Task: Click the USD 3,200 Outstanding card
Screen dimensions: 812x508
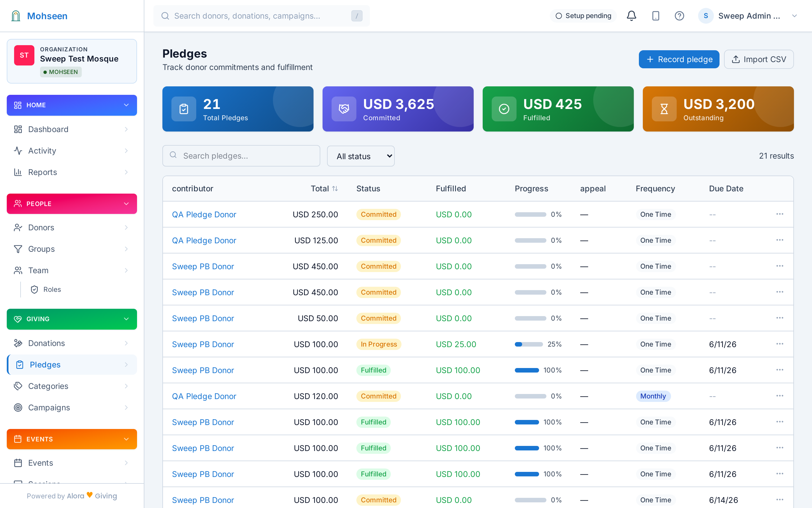Action: pyautogui.click(x=718, y=109)
